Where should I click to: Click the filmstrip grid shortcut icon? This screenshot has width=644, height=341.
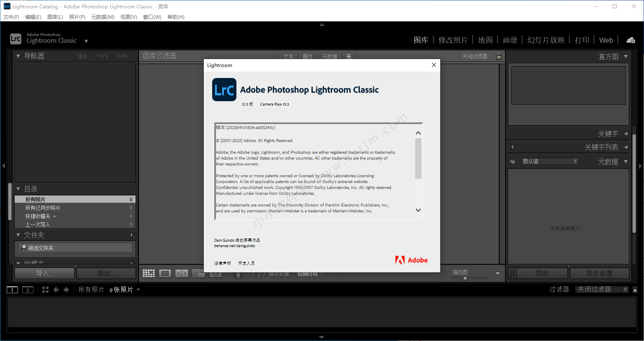[x=45, y=289]
